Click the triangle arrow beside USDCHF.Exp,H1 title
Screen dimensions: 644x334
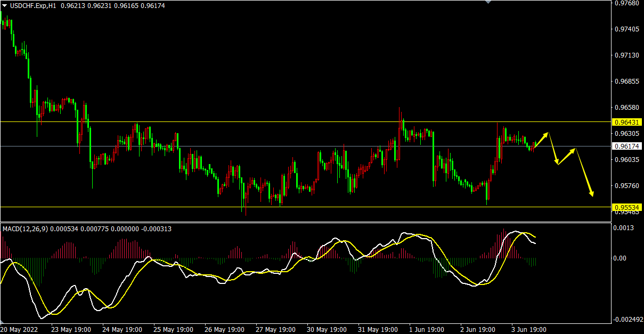coord(4,5)
